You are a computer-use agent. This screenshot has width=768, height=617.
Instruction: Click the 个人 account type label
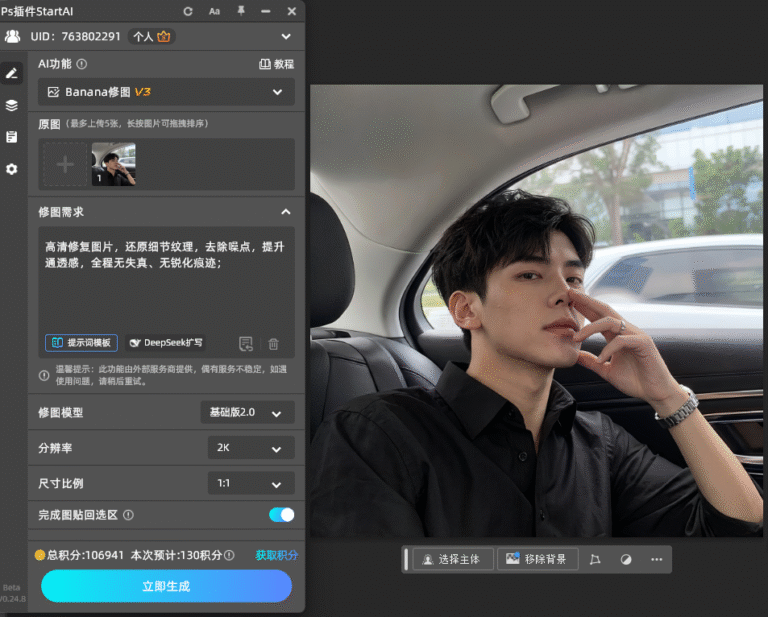point(143,37)
